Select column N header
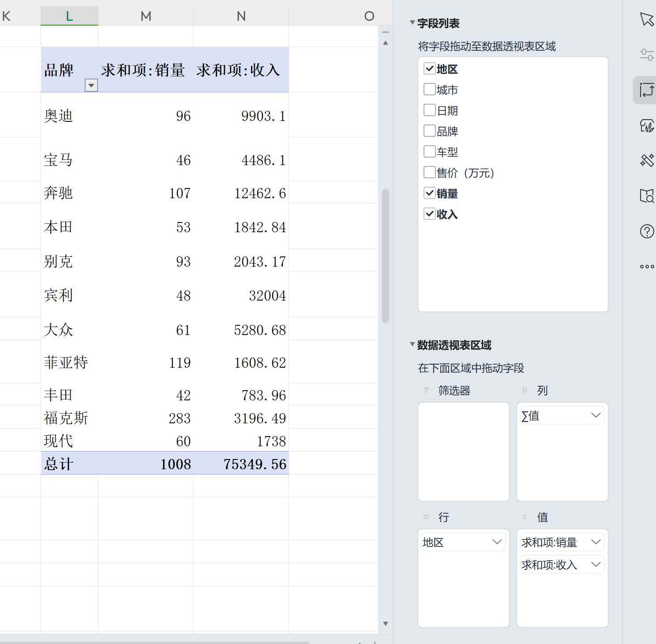This screenshot has width=656, height=644. point(241,16)
